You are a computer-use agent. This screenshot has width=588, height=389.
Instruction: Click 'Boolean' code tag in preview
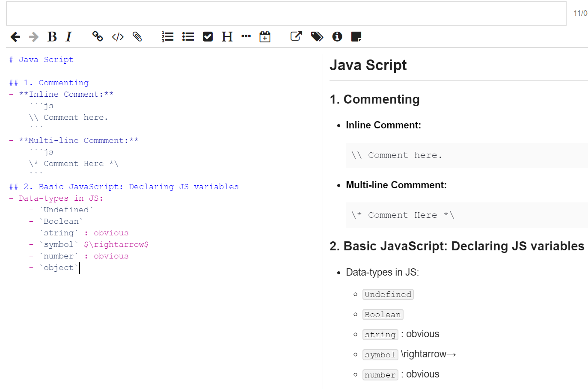click(383, 315)
